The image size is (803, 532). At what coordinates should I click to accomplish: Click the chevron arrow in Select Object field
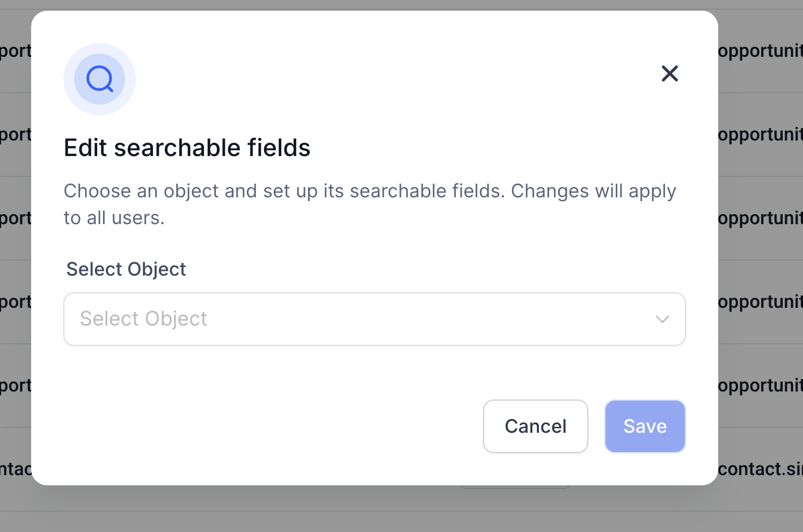(x=662, y=319)
